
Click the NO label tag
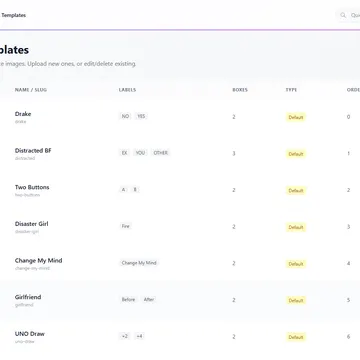click(125, 116)
